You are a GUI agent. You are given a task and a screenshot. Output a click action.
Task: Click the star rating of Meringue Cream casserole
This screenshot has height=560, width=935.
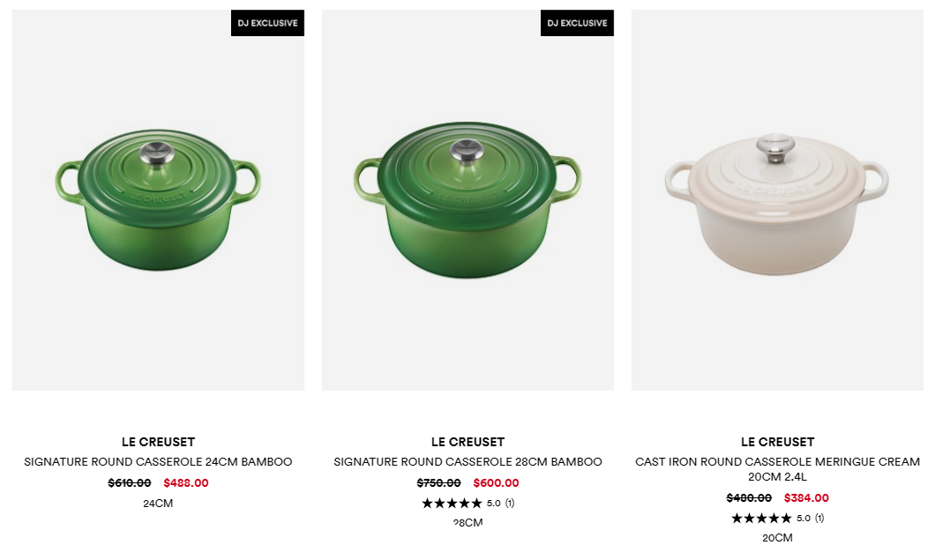761,519
